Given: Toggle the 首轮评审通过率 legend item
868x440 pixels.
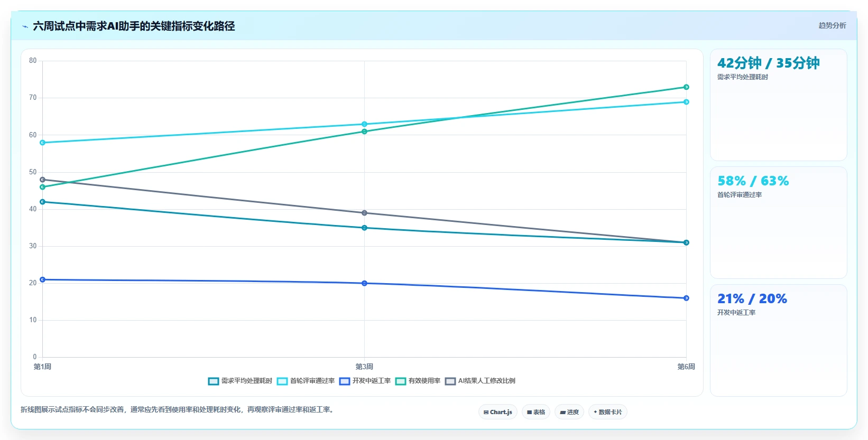Looking at the screenshot, I should [306, 381].
